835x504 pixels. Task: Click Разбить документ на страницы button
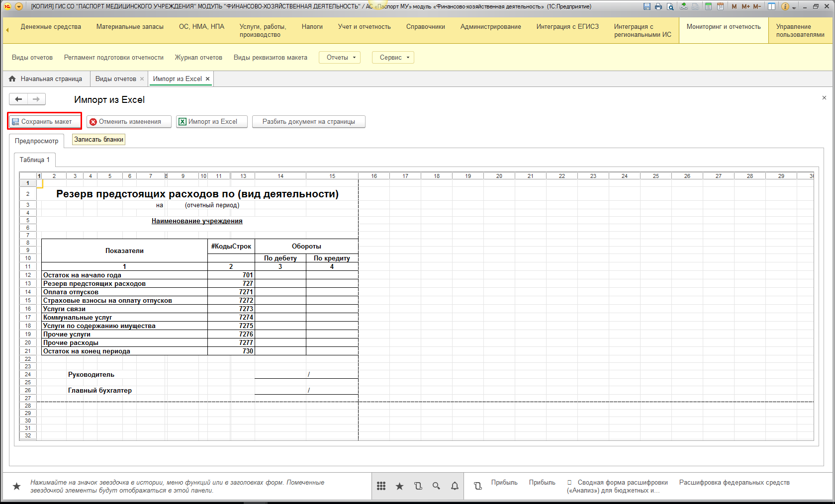(308, 122)
